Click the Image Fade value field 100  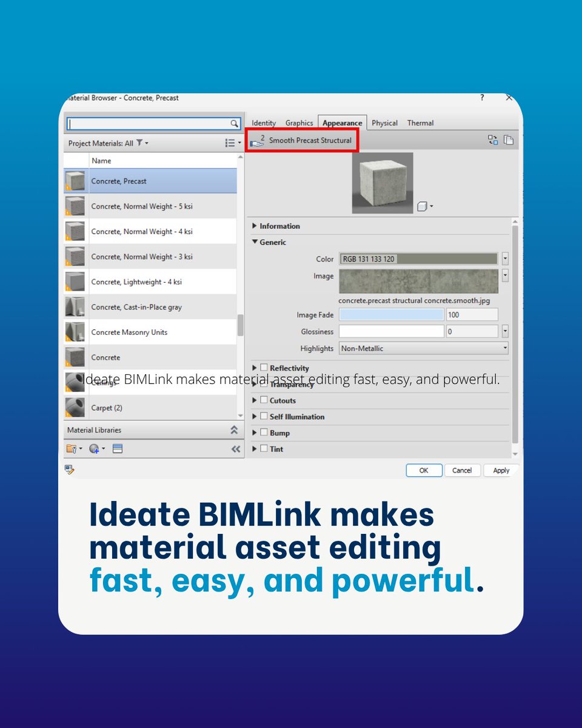point(472,315)
